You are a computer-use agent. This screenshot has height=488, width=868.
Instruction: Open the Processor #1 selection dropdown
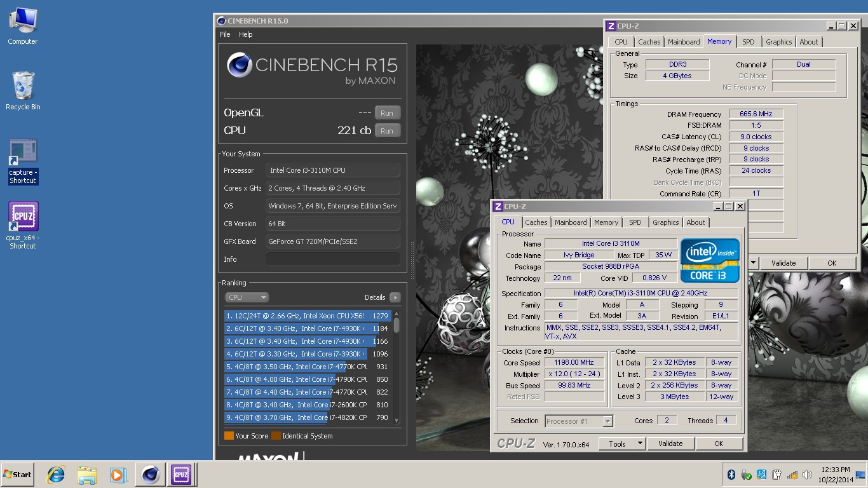click(x=579, y=421)
